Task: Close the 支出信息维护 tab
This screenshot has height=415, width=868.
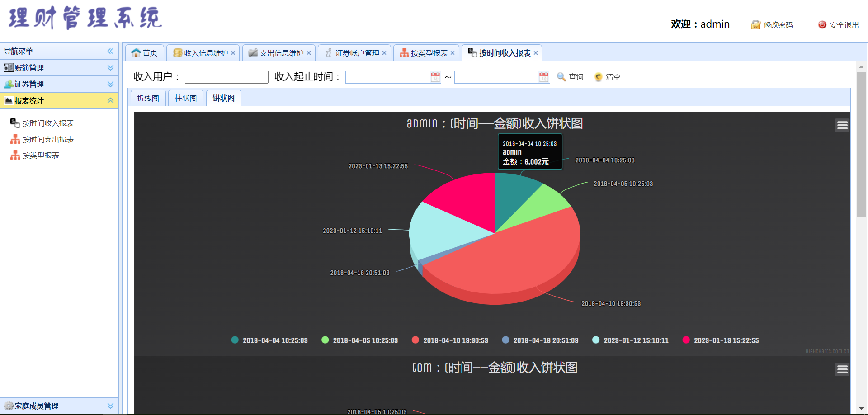Action: tap(309, 53)
